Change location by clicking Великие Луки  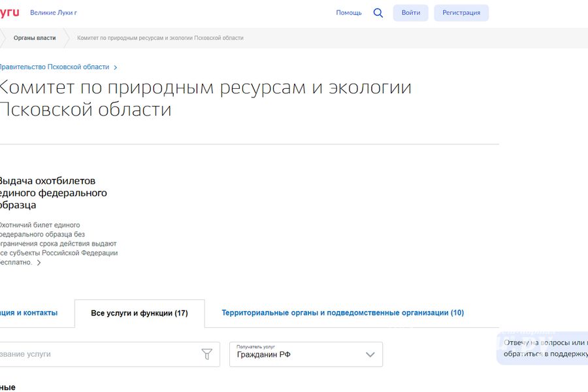point(54,12)
